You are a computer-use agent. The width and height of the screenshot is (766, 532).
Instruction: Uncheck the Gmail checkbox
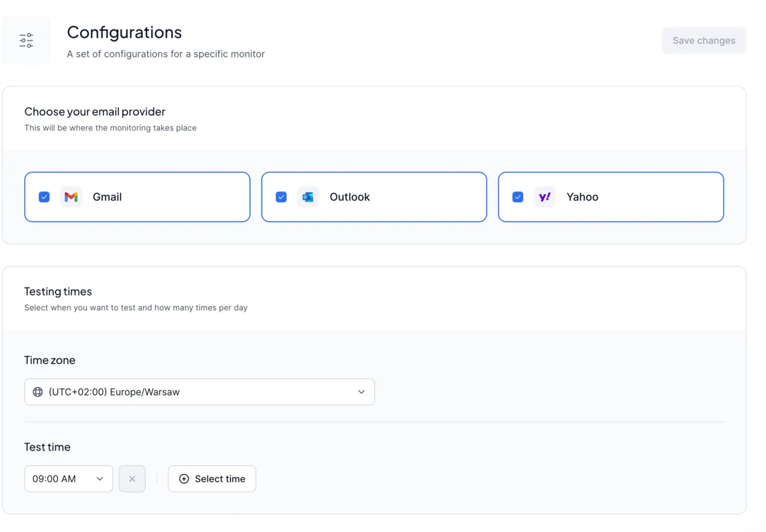tap(44, 197)
